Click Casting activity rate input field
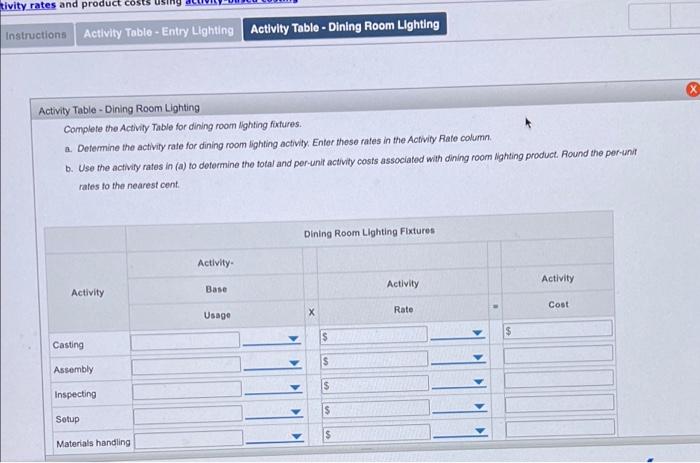 (x=374, y=335)
